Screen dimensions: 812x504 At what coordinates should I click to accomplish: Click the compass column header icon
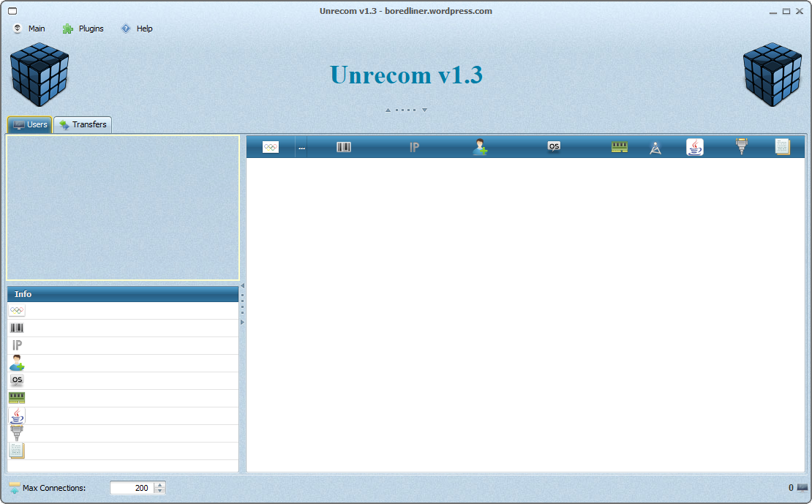pos(655,148)
